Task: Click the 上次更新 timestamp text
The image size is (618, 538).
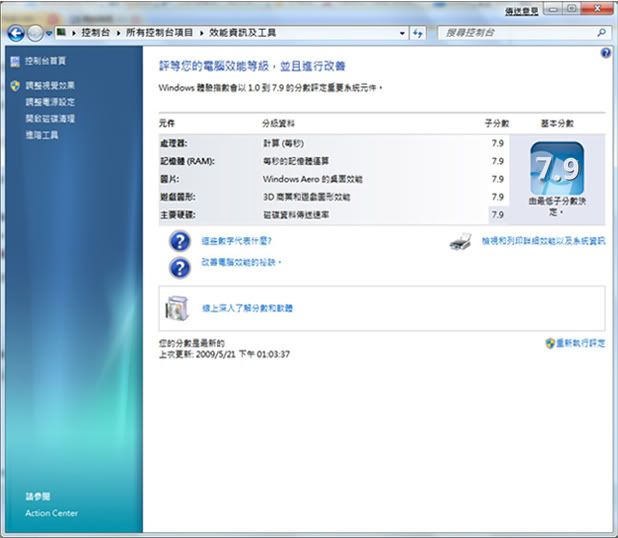Action: tap(224, 354)
